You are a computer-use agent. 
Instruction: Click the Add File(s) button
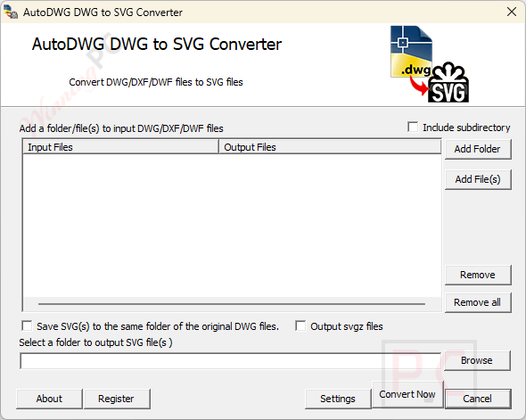click(x=478, y=179)
